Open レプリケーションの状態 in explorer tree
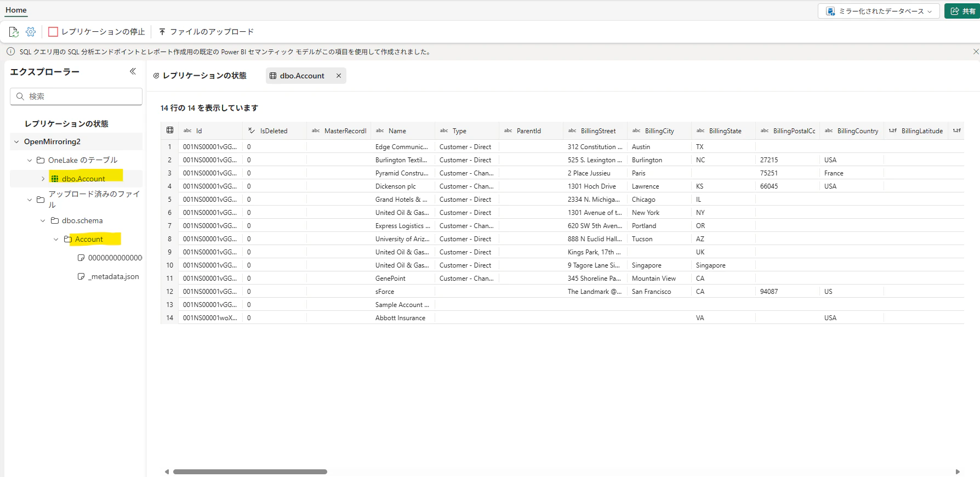Image resolution: width=980 pixels, height=477 pixels. (x=66, y=123)
